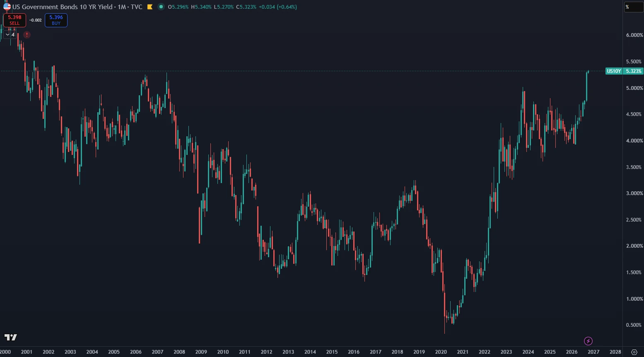Open the red exclamation warning icon
Viewport: 644px width, 357px height.
tap(27, 35)
